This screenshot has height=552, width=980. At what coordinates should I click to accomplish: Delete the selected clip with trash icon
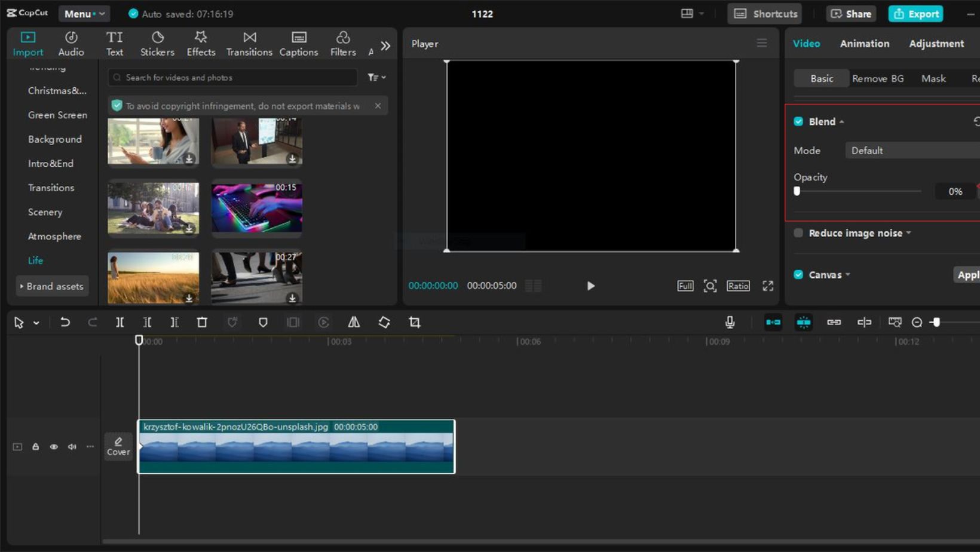(x=202, y=323)
